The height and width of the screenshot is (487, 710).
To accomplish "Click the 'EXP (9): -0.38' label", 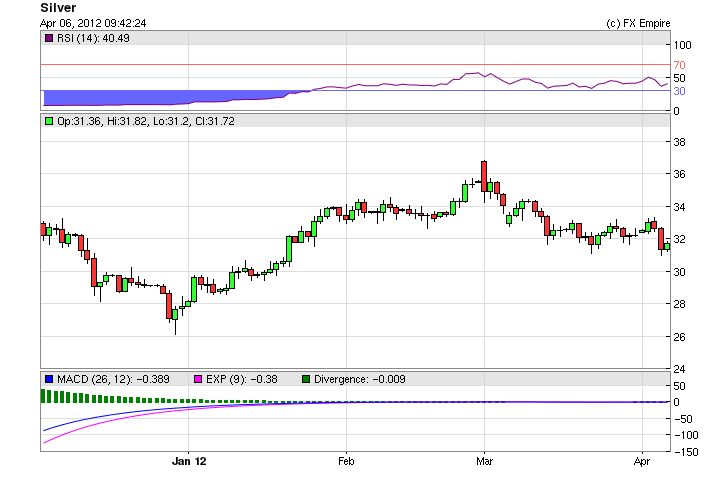I will 241,379.
